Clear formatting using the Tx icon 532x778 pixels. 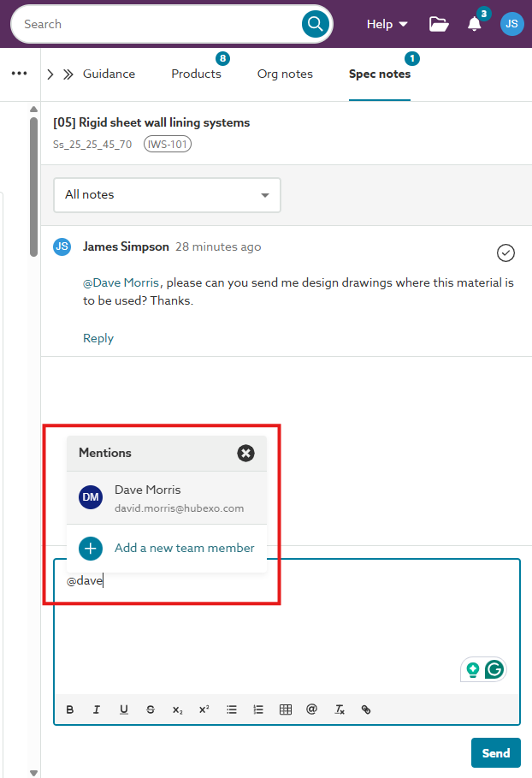[339, 709]
